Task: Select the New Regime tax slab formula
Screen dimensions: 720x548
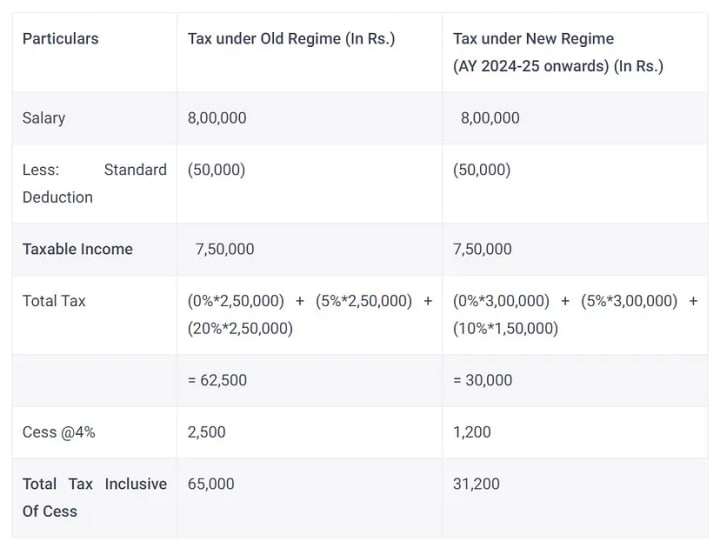Action: (x=575, y=314)
